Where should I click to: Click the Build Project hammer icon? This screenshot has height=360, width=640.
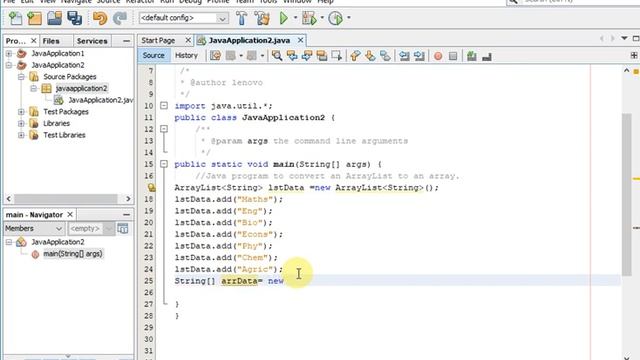(242, 18)
